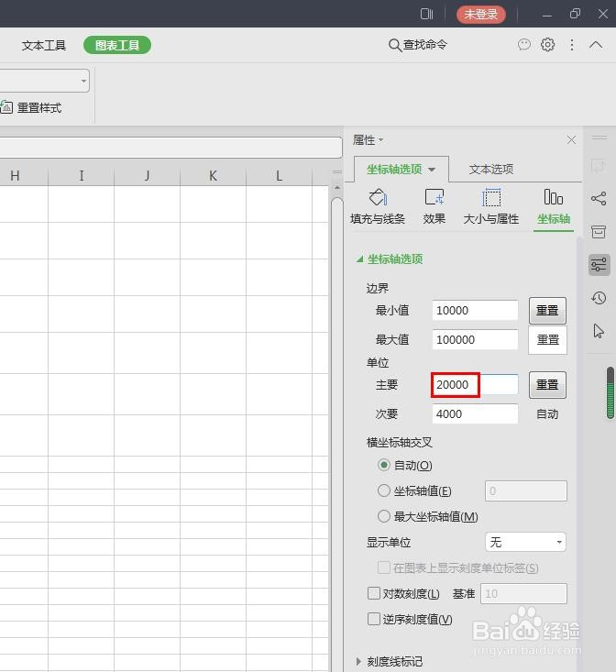
Task: Click Reset (重置) button for minimum value
Action: click(x=547, y=310)
